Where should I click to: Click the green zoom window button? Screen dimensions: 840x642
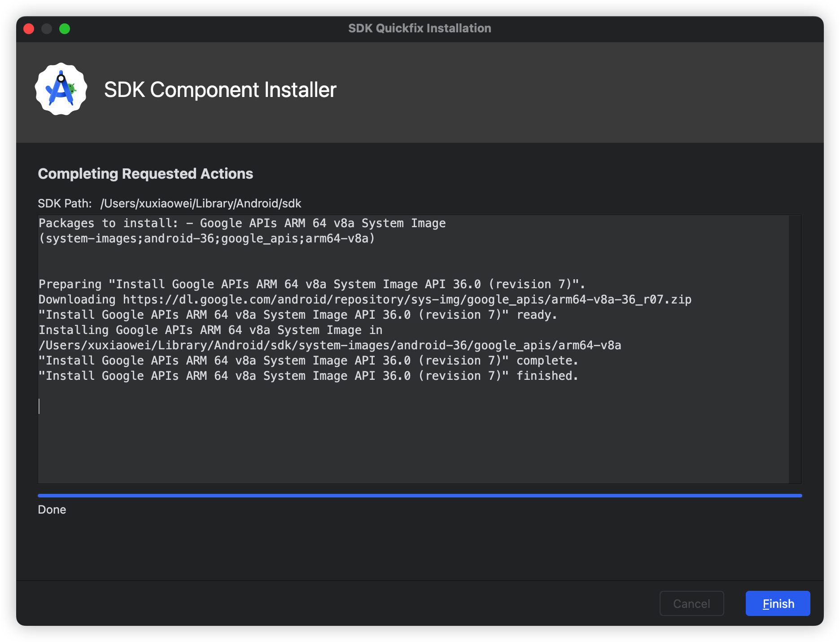65,29
